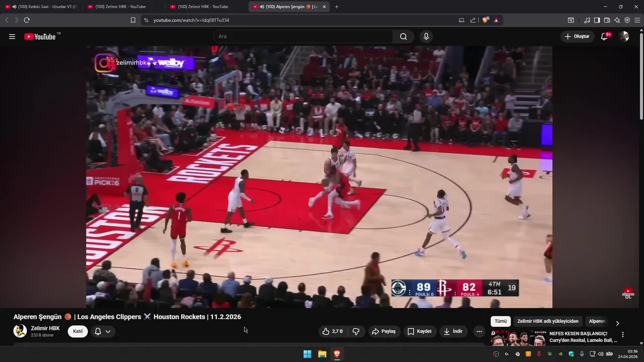
Task: Expand channel notification bell dropdown
Action: point(103,331)
